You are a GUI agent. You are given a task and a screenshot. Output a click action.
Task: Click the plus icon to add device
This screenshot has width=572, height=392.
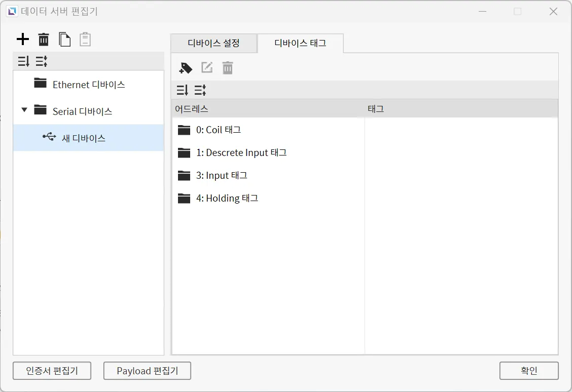point(23,39)
